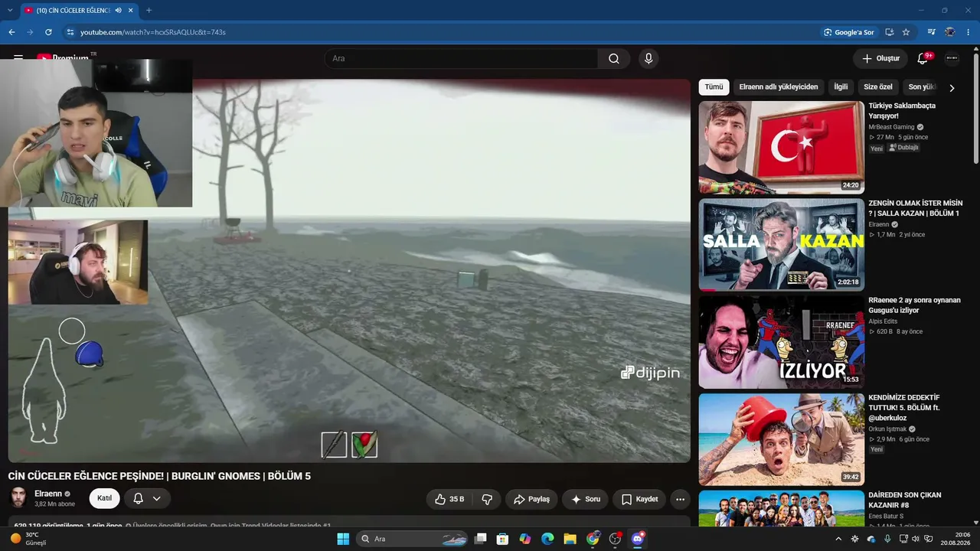
Task: Click the Kaydet save button
Action: [639, 499]
